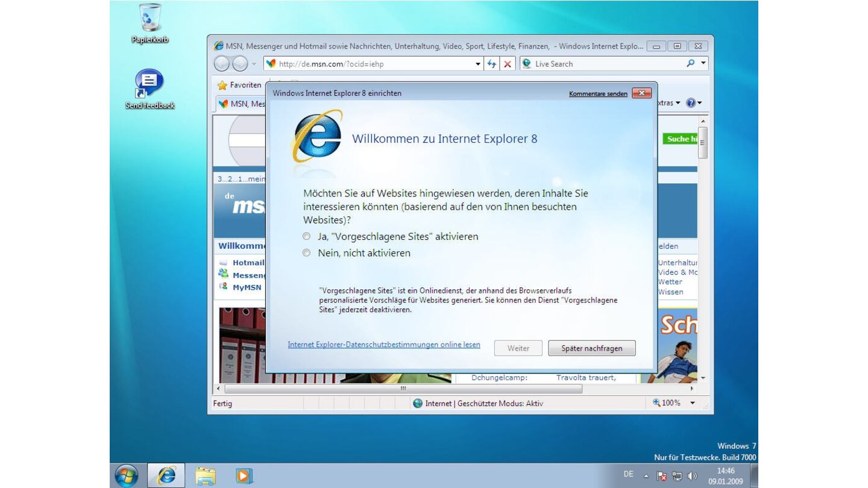Click the Später nachfragen button
The image size is (868, 488).
[x=592, y=348]
